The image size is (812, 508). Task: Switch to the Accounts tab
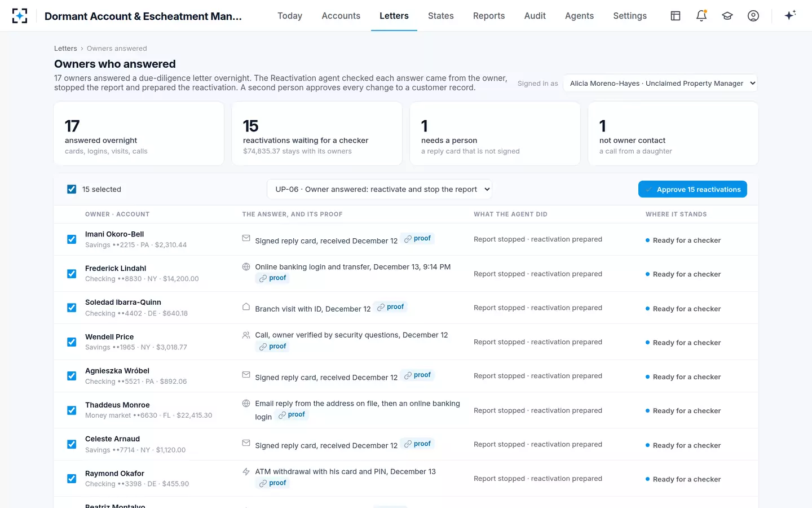pos(341,16)
